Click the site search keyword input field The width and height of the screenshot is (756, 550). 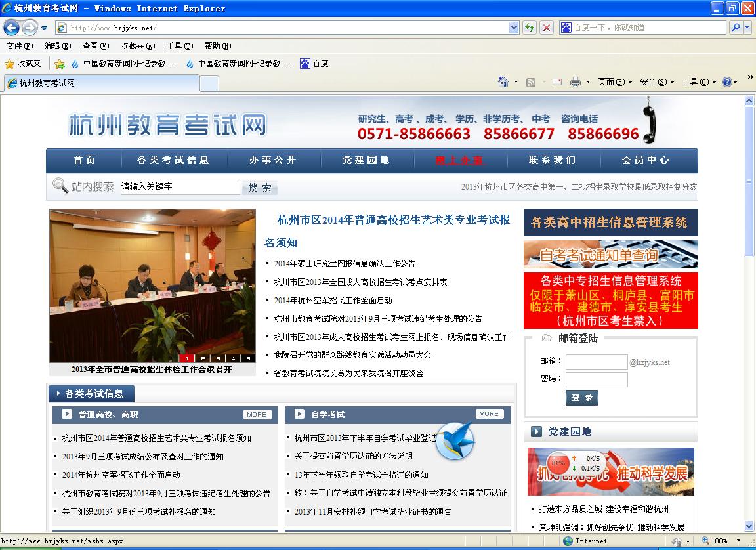(180, 187)
